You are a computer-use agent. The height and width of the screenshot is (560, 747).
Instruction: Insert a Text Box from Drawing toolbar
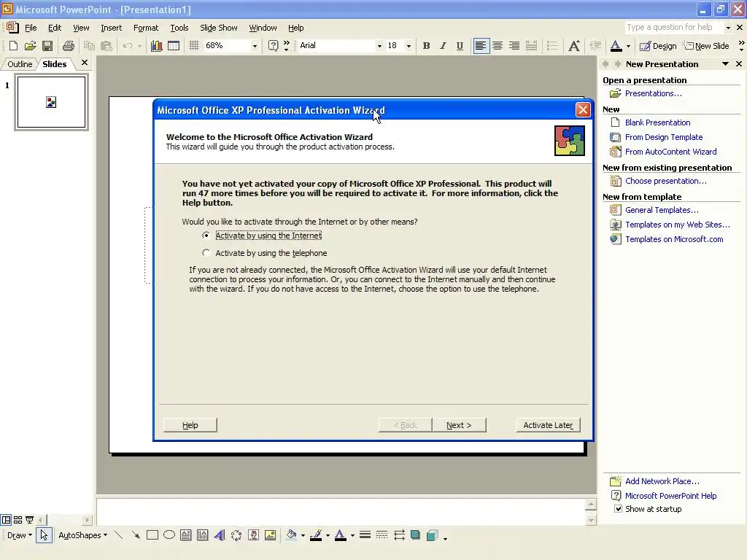[x=186, y=535]
